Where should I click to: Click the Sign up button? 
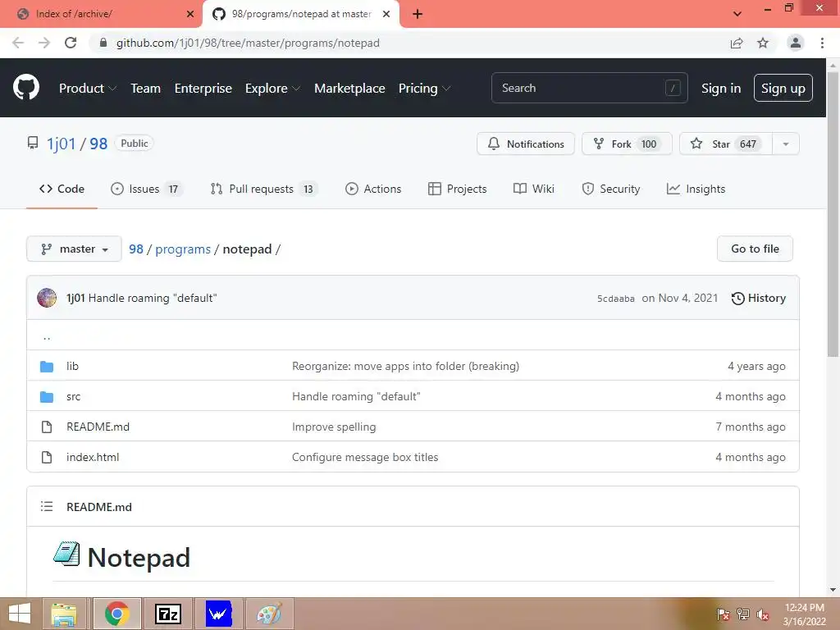click(x=783, y=88)
